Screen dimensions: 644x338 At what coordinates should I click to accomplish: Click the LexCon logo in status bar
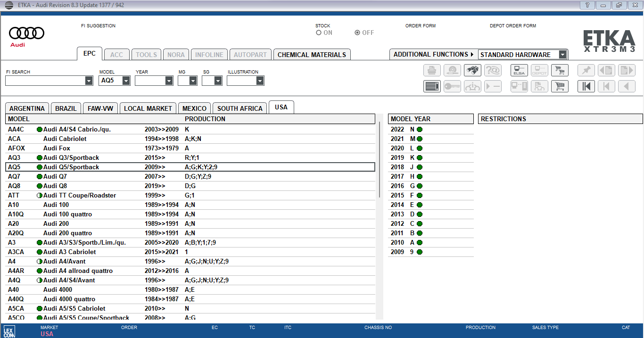(x=8, y=331)
